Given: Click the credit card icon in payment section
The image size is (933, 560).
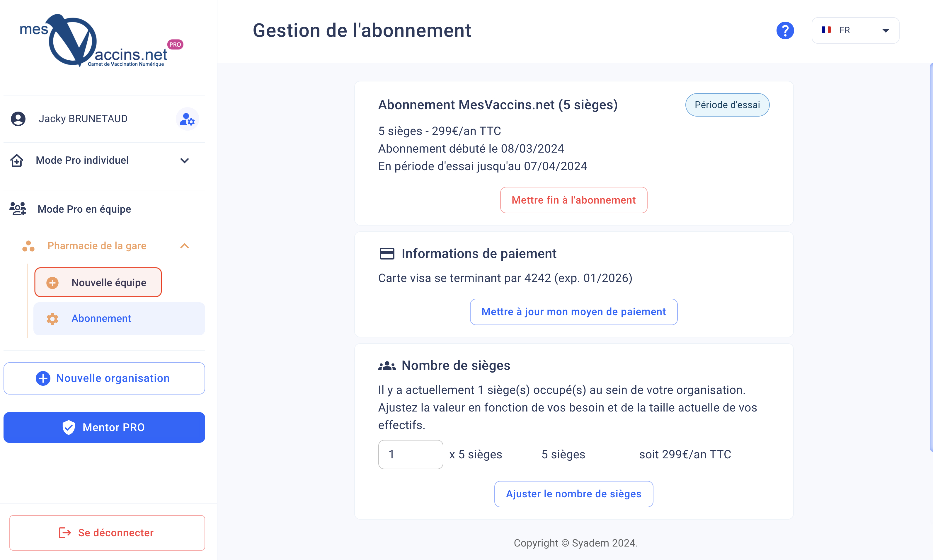Looking at the screenshot, I should click(x=387, y=254).
